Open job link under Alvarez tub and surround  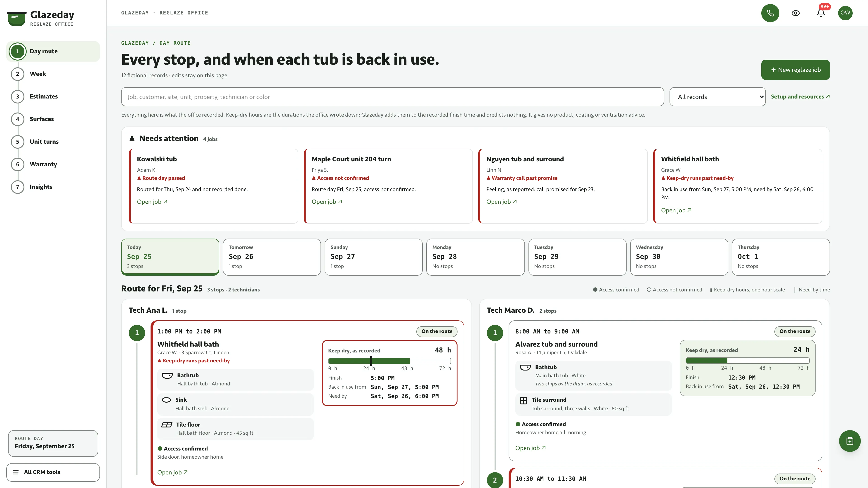pos(530,448)
